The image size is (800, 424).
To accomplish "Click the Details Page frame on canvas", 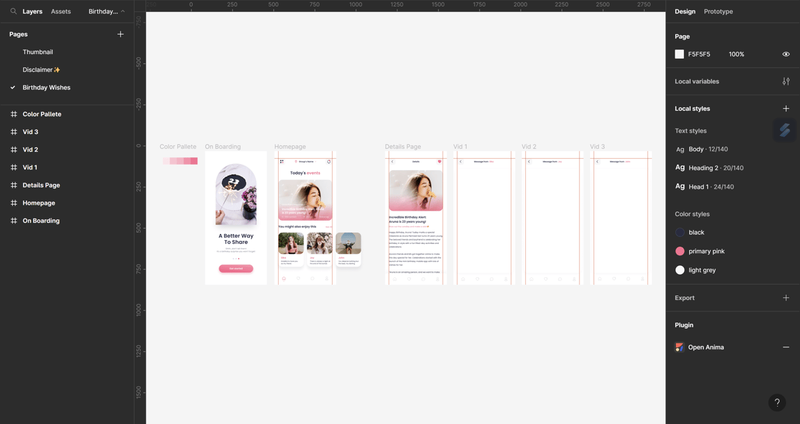I will [416, 218].
